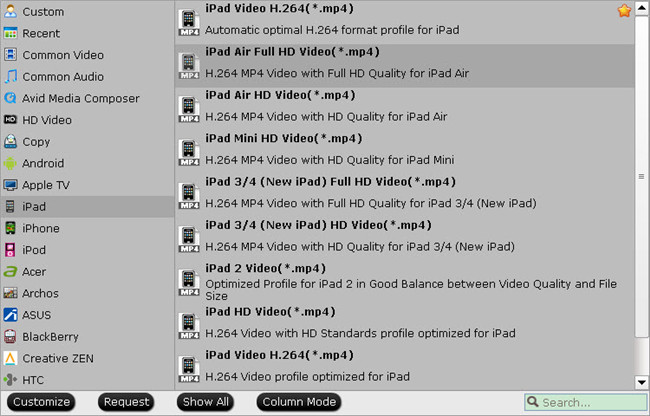Select the Recent label
650x416 pixels.
[x=41, y=34]
